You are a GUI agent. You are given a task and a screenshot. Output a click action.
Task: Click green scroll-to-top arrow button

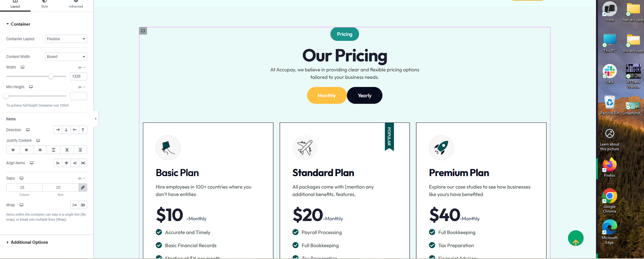click(x=576, y=238)
